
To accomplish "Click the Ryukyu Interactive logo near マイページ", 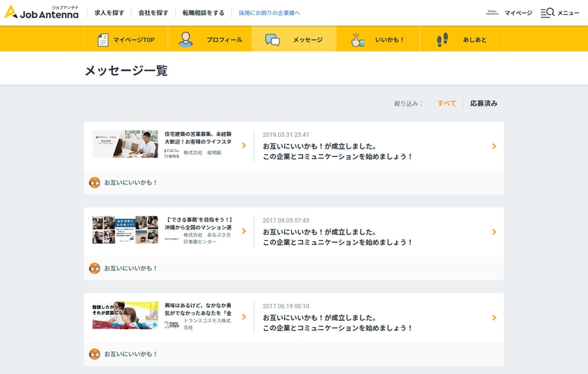I will pyautogui.click(x=492, y=12).
